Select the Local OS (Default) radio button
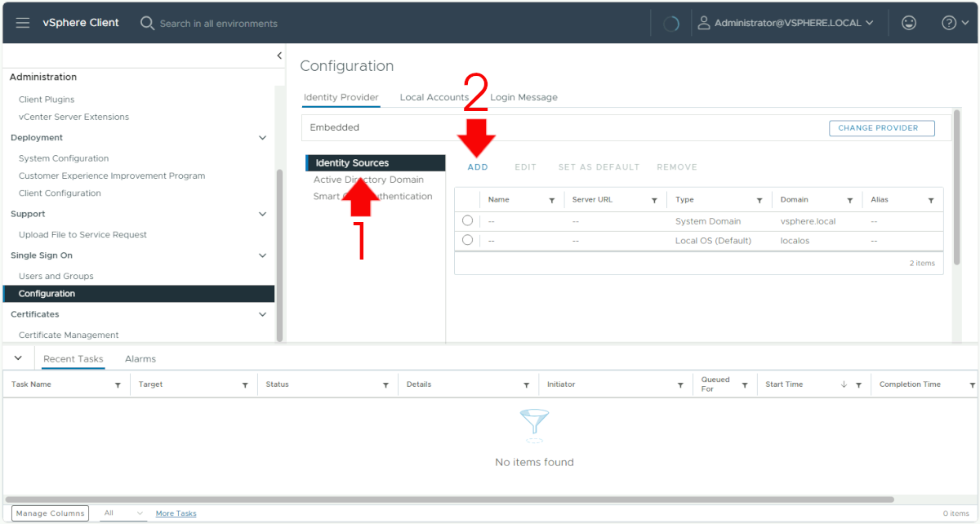 click(x=467, y=240)
